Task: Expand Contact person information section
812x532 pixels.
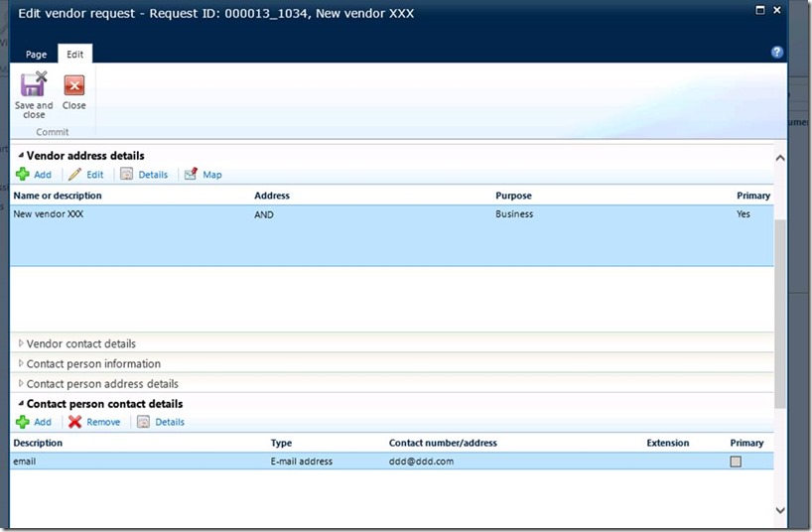Action: (93, 363)
